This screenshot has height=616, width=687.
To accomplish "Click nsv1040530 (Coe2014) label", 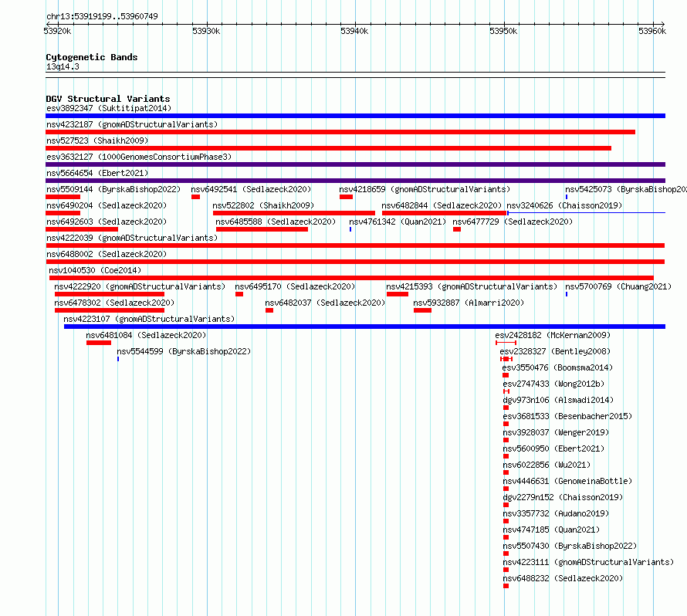I will pos(95,270).
